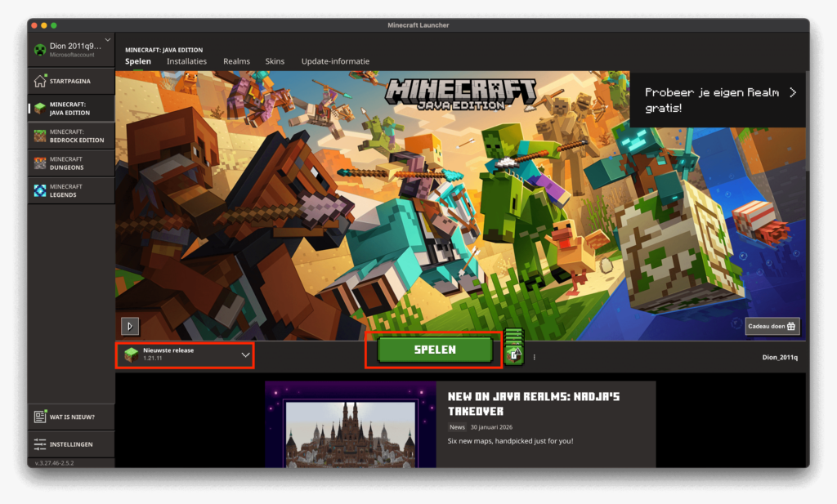The width and height of the screenshot is (837, 504).
Task: Go to the Update-informatie tab
Action: click(x=335, y=61)
